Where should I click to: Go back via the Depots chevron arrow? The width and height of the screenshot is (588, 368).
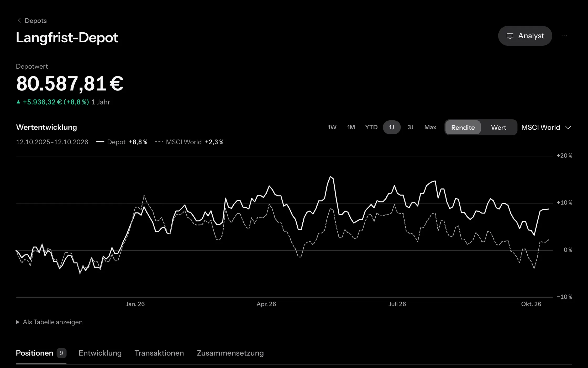coord(19,21)
